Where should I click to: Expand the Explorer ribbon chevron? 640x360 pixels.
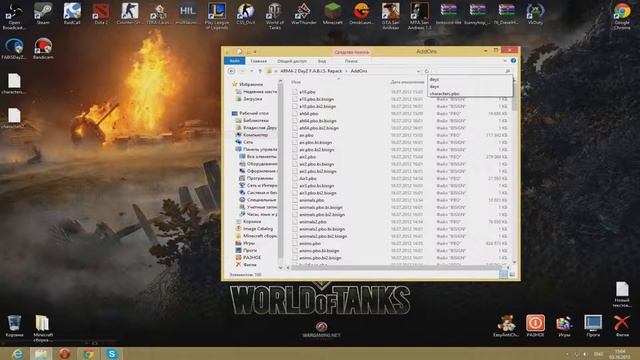pyautogui.click(x=505, y=61)
